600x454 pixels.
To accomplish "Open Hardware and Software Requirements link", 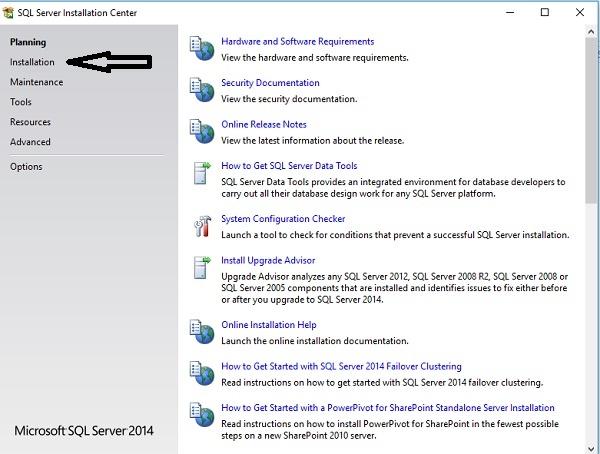I will [297, 42].
